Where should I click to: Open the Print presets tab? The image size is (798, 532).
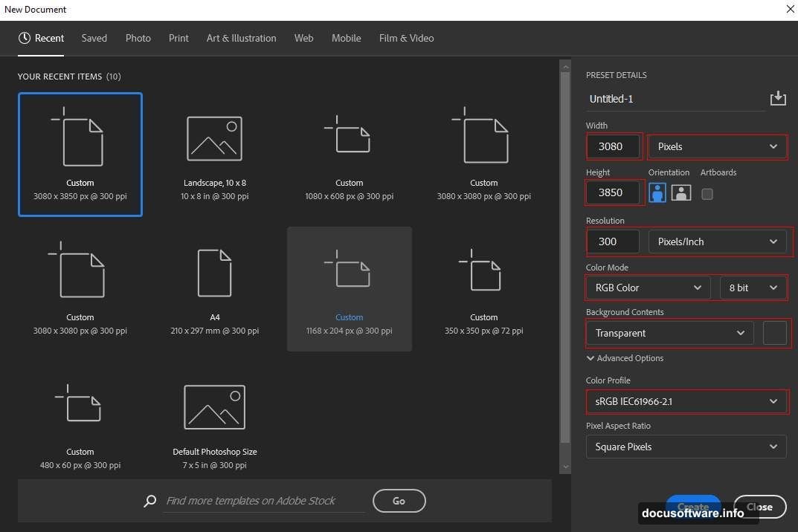click(178, 38)
